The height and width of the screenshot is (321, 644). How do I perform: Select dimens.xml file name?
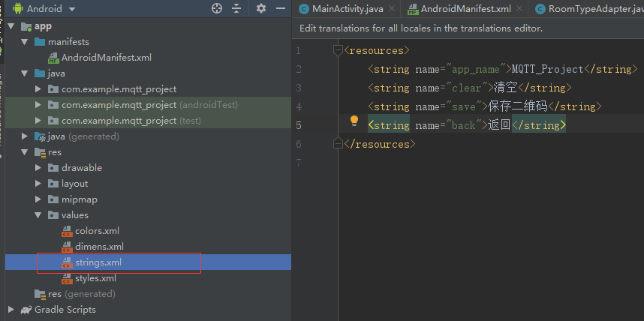(x=99, y=247)
